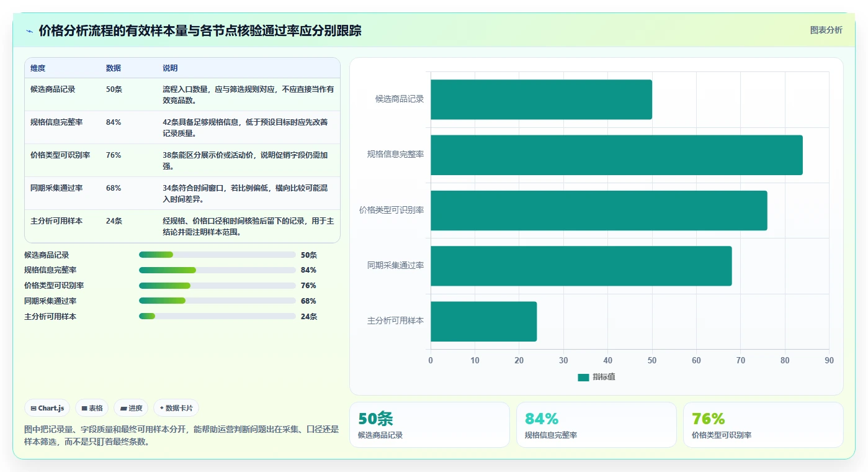This screenshot has width=868, height=472.
Task: Select the 数据卡片 tag chip
Action: tap(176, 408)
